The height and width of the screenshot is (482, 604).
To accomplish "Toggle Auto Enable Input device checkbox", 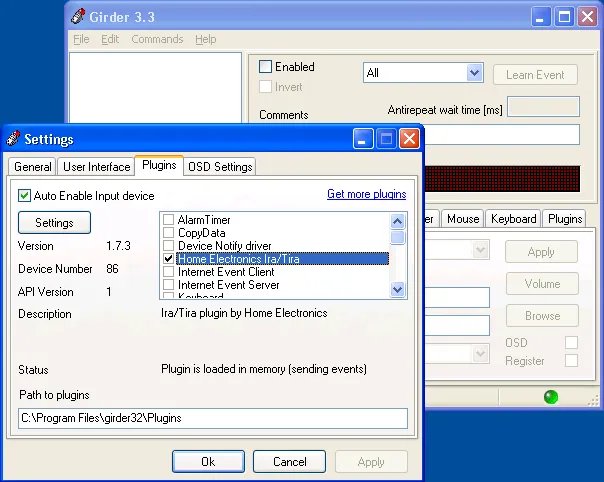I will coord(24,196).
